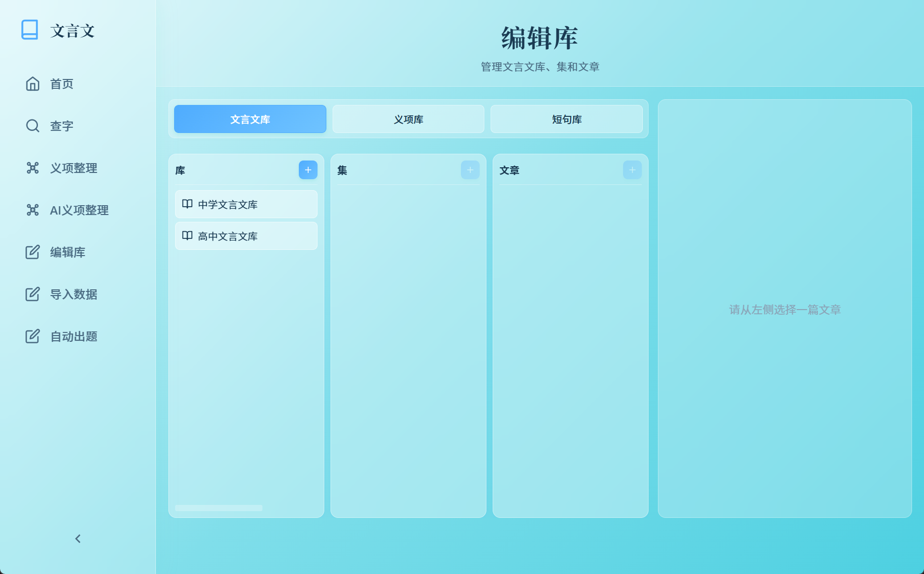Screen dimensions: 924x574
Task: Click the book icon in the app header
Action: tap(30, 30)
